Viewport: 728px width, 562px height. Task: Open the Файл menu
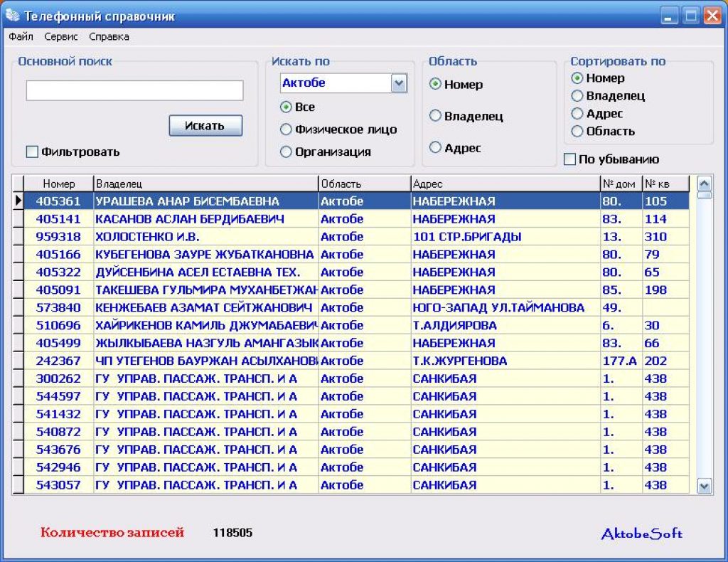[21, 37]
